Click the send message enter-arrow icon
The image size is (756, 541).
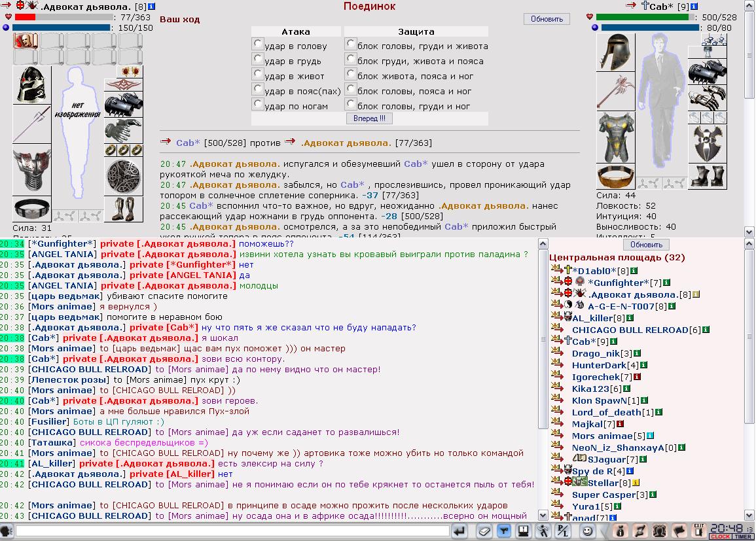(x=460, y=531)
